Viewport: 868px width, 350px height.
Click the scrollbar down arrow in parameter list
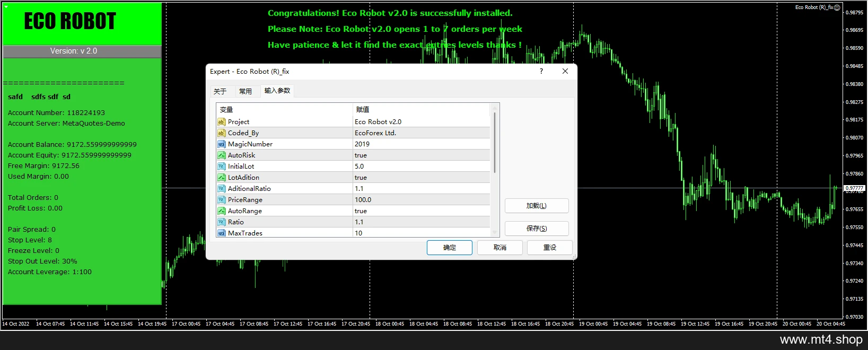[x=495, y=232]
